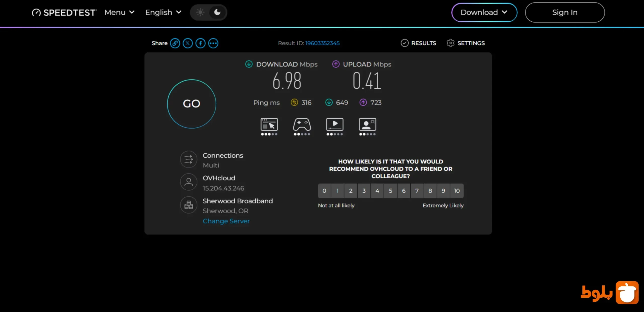Click the download latency icon beside 649

click(329, 102)
